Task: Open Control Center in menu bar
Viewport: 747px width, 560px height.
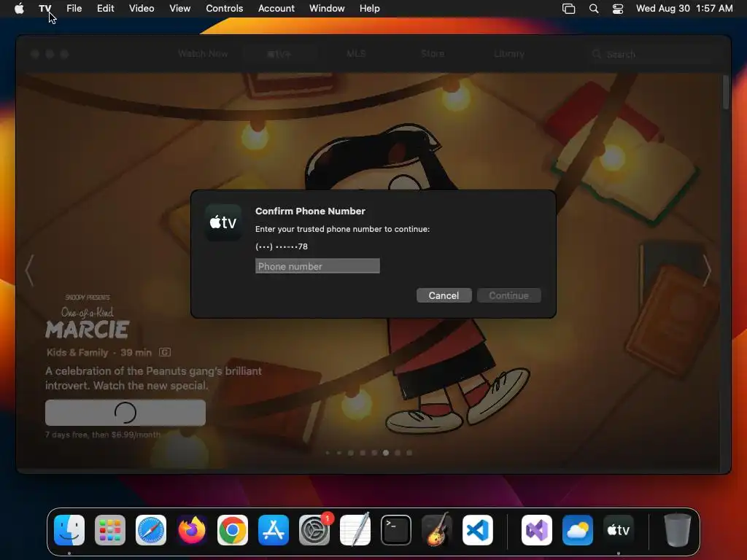Action: [x=618, y=9]
